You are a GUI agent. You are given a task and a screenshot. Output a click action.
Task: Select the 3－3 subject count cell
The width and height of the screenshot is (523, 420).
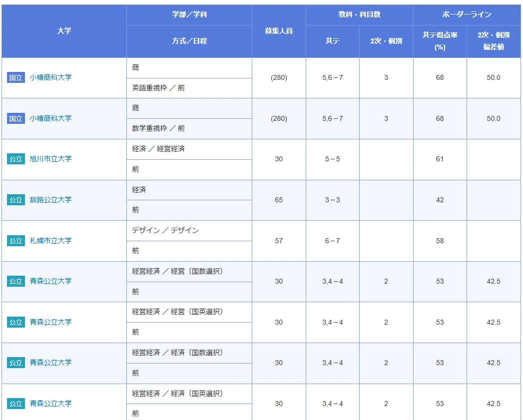click(x=333, y=200)
